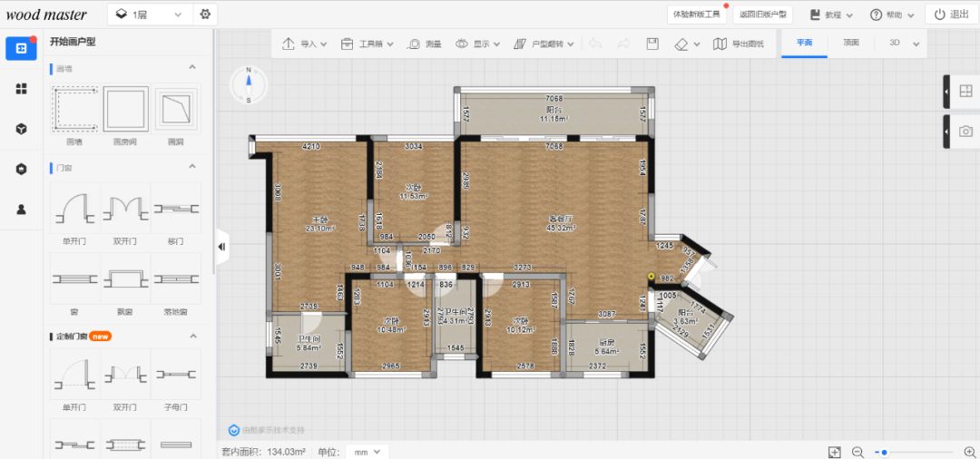The image size is (980, 459).
Task: Click the left panel scrollbar
Action: point(214,153)
